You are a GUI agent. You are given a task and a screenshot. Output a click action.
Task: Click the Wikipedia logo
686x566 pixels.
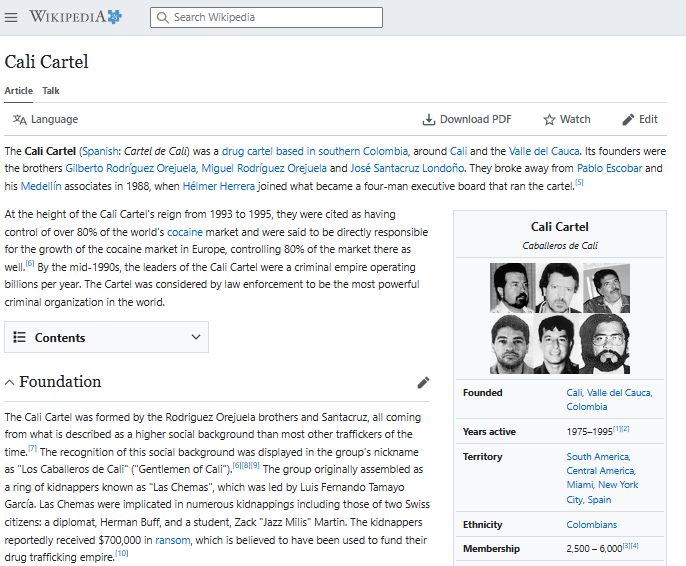(75, 17)
